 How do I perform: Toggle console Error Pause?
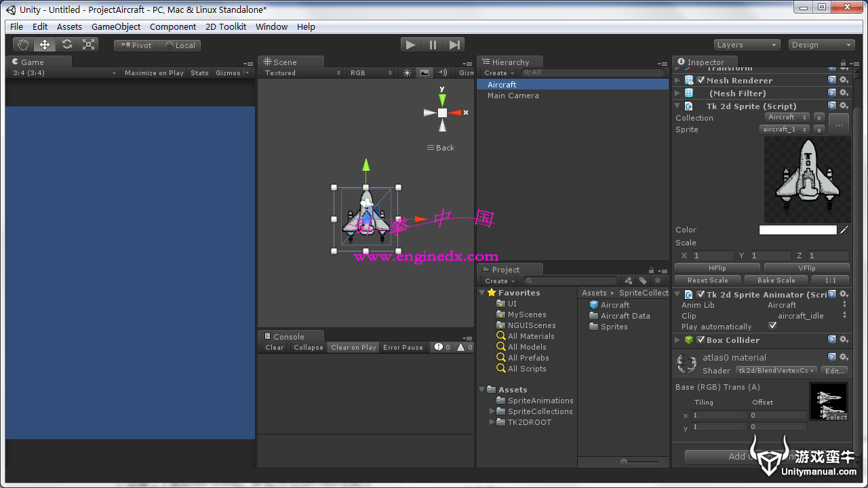point(403,347)
